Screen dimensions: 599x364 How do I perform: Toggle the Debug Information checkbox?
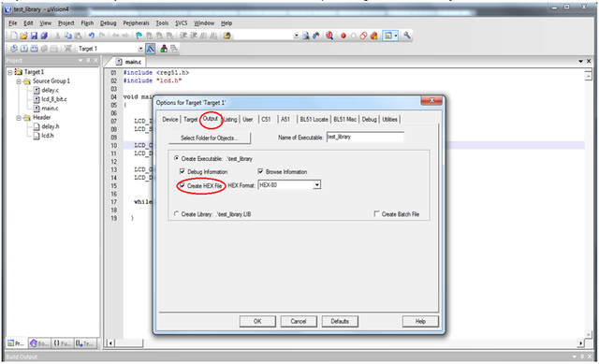183,171
